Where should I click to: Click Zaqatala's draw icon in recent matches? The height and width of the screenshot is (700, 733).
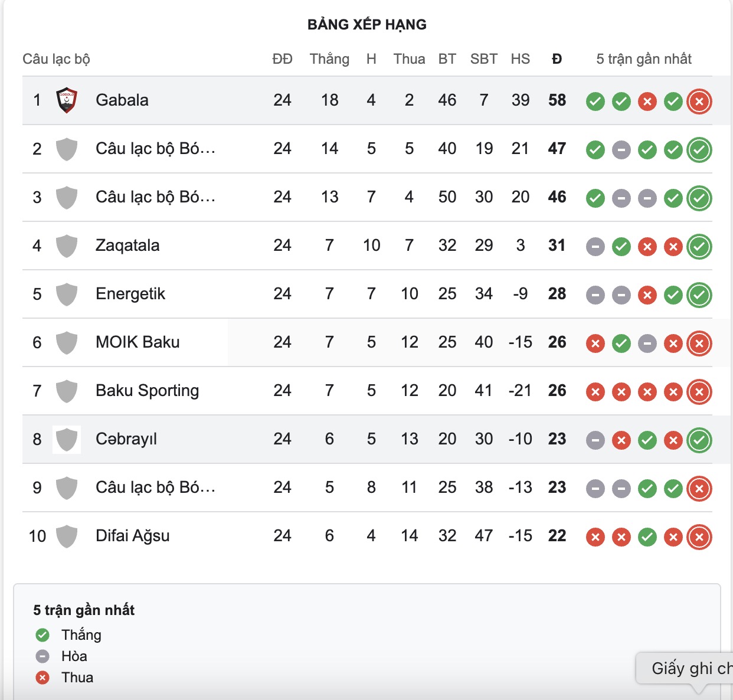point(595,247)
